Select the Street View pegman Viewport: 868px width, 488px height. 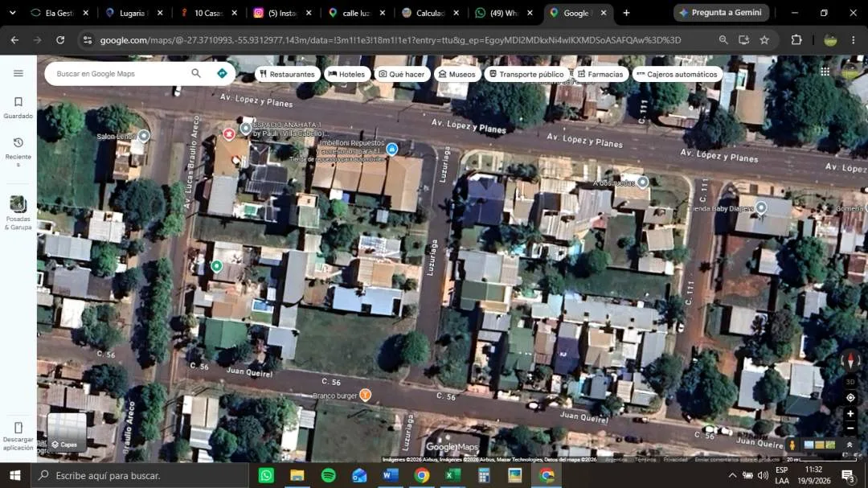tap(792, 445)
